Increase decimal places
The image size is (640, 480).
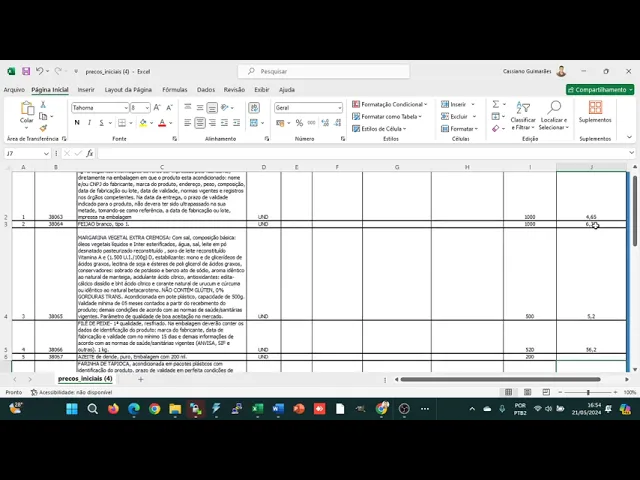click(325, 123)
